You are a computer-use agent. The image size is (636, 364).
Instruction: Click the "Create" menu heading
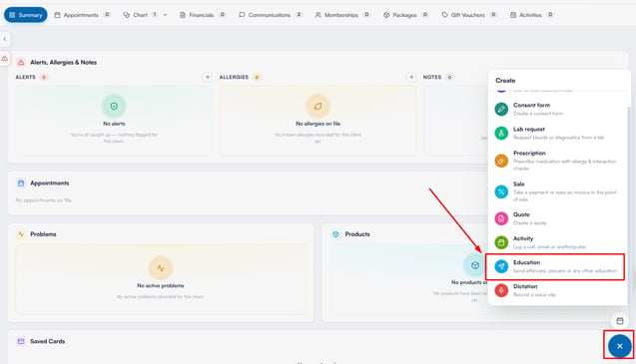tap(505, 80)
